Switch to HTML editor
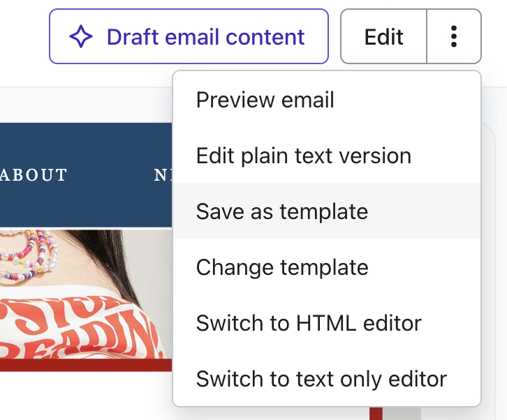507x420 pixels. [308, 323]
